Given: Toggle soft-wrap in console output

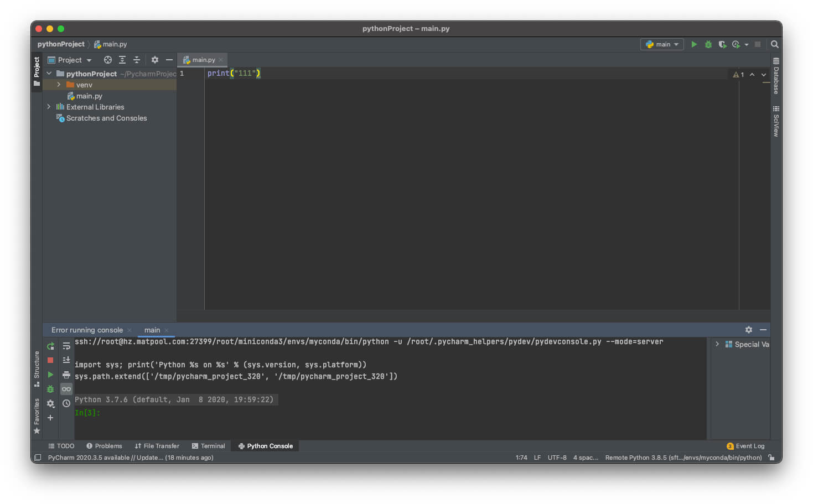Looking at the screenshot, I should click(66, 346).
